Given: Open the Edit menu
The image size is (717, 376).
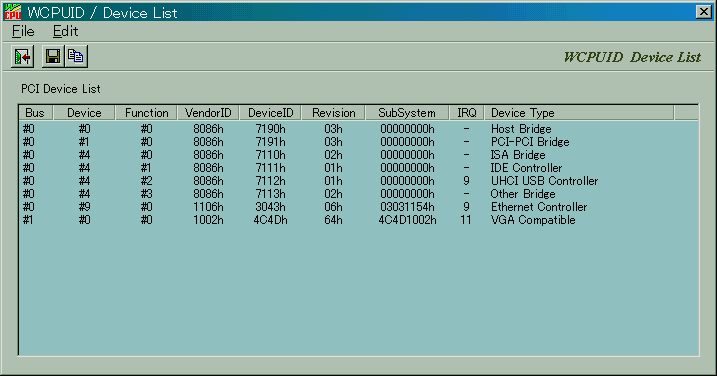Looking at the screenshot, I should 65,32.
